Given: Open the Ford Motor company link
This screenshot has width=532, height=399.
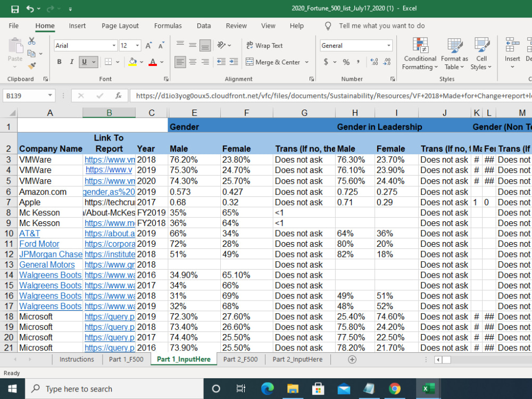Looking at the screenshot, I should click(x=39, y=244).
